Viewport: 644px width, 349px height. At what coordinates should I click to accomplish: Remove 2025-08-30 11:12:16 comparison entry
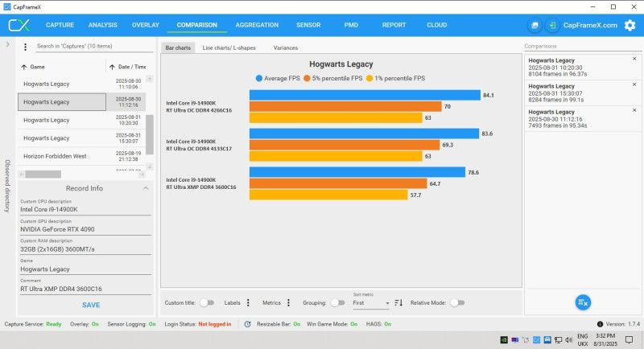(634, 110)
